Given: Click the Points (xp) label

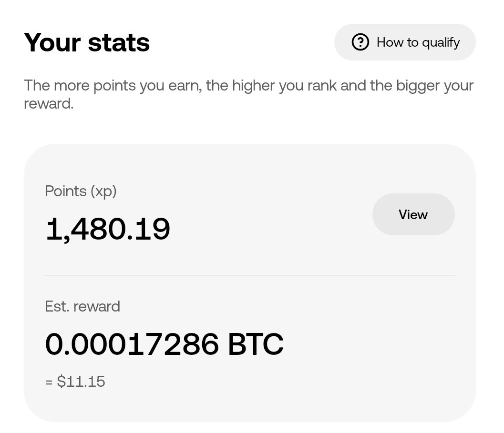Looking at the screenshot, I should 81,191.
